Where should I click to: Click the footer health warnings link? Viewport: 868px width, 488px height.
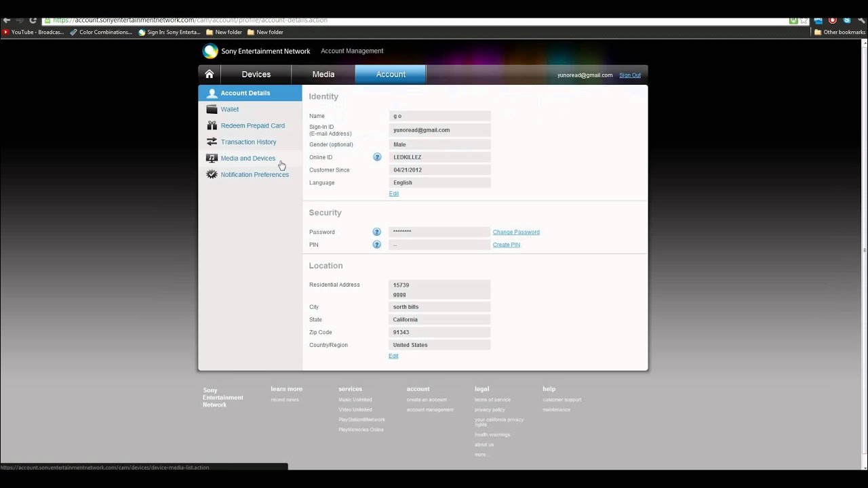[492, 434]
